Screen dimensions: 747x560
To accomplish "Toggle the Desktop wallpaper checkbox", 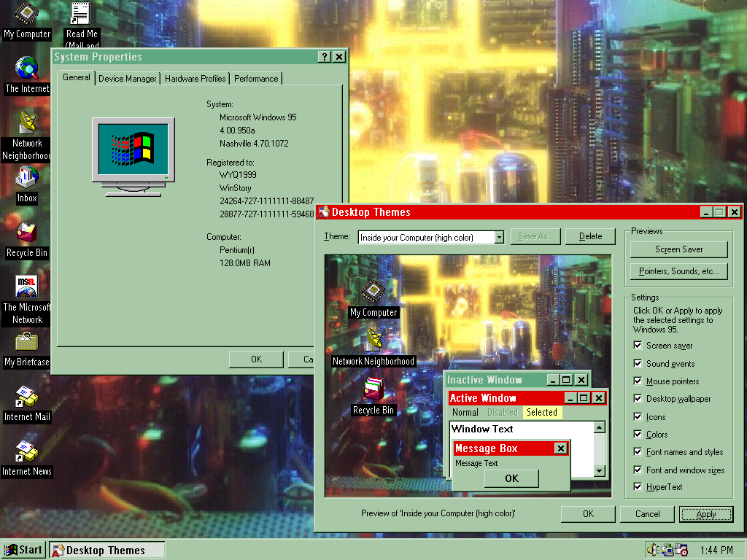I will tap(638, 399).
